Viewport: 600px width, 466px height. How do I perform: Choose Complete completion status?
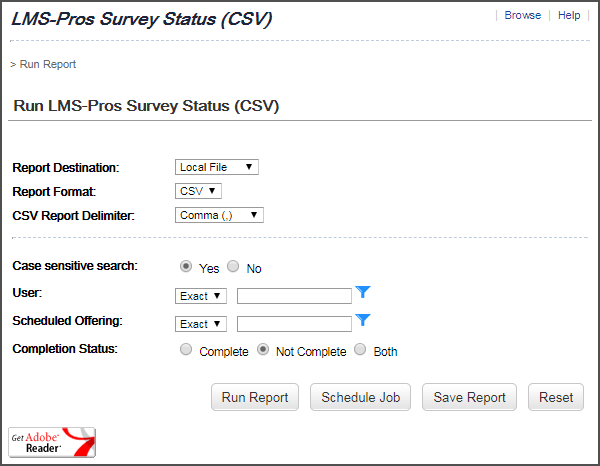tap(186, 351)
